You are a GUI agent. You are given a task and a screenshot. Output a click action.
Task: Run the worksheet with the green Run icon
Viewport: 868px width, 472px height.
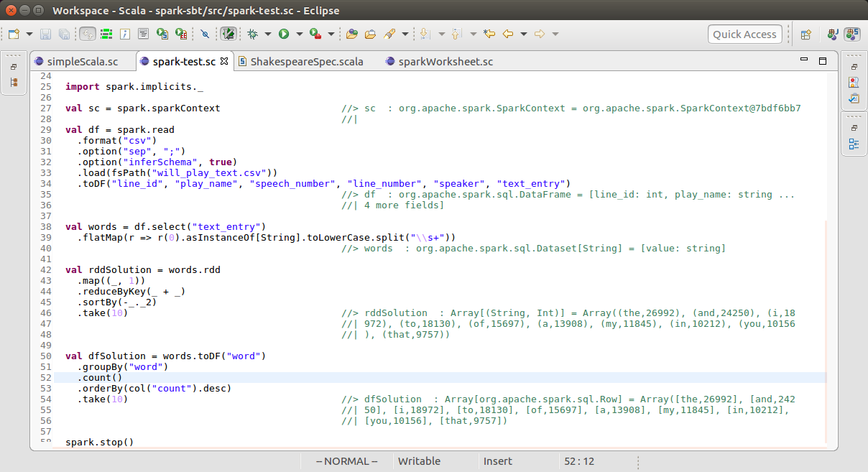coord(284,34)
